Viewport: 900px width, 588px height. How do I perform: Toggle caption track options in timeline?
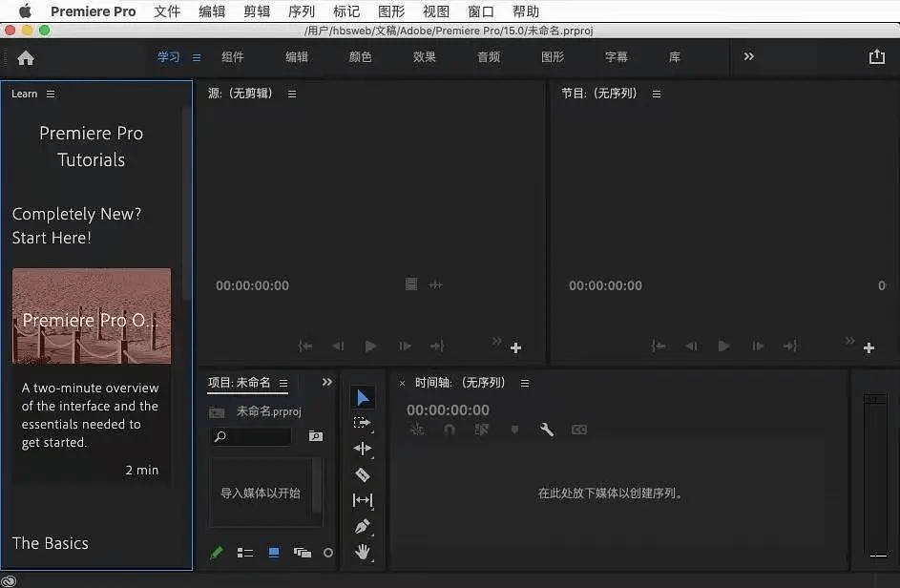tap(579, 430)
